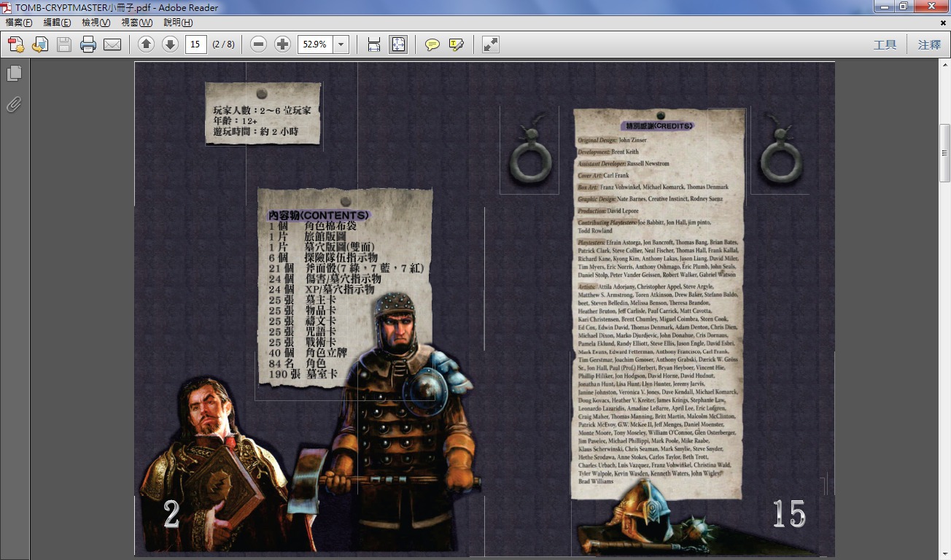Zoom in with the plus button
This screenshot has width=951, height=560.
pos(282,44)
